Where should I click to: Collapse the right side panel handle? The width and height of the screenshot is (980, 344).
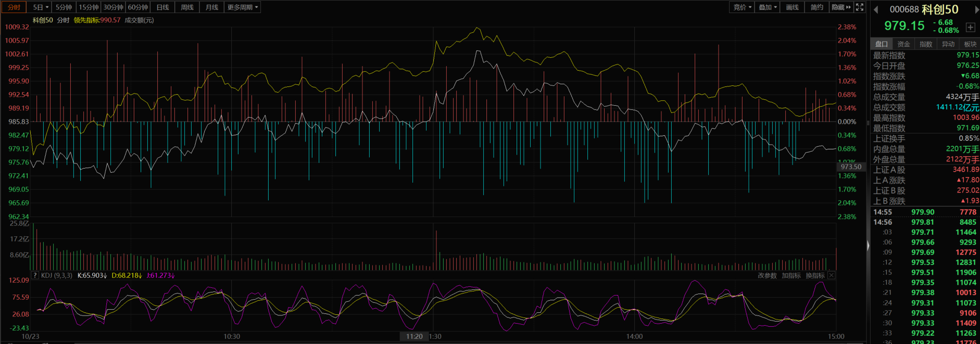(x=868, y=246)
